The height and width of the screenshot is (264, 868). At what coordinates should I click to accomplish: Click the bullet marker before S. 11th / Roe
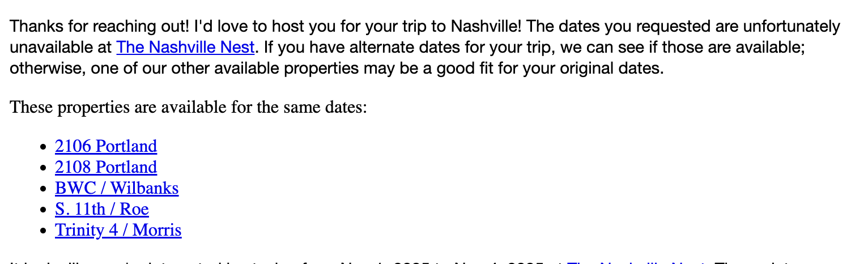(44, 210)
